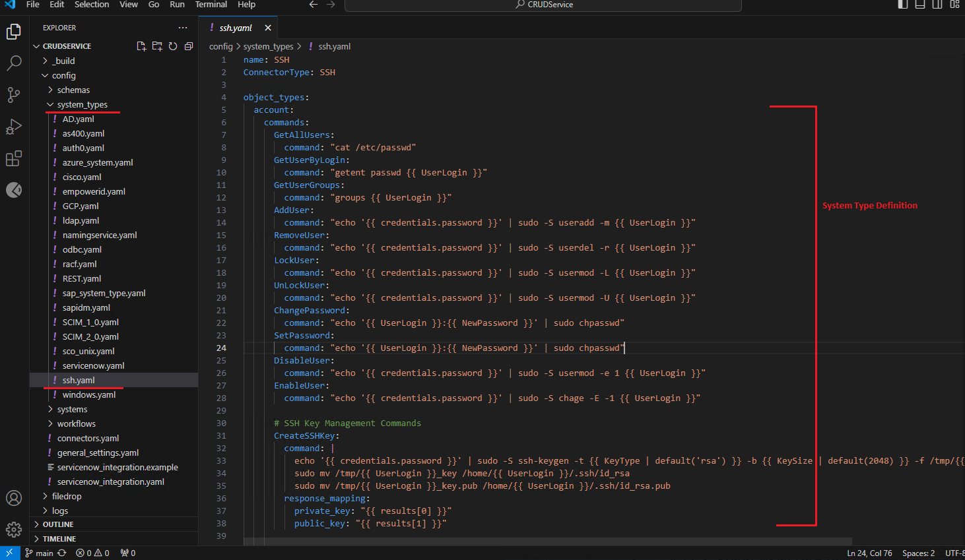This screenshot has width=965, height=560.
Task: Click the ports forwarded status item
Action: tap(128, 553)
